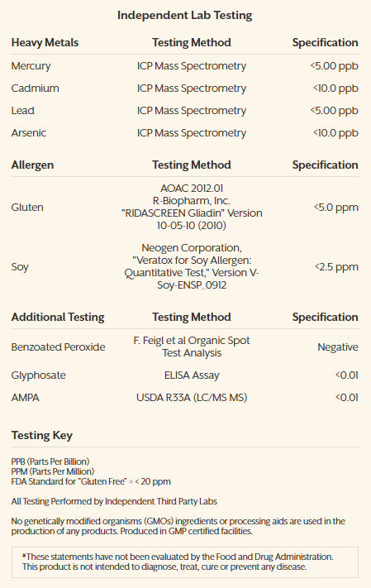Click the AMPA row label
Viewport: 371px width, 588px height.
tap(25, 398)
